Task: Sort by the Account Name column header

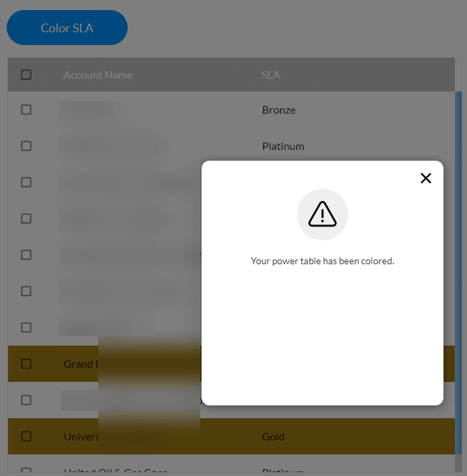Action: coord(97,75)
